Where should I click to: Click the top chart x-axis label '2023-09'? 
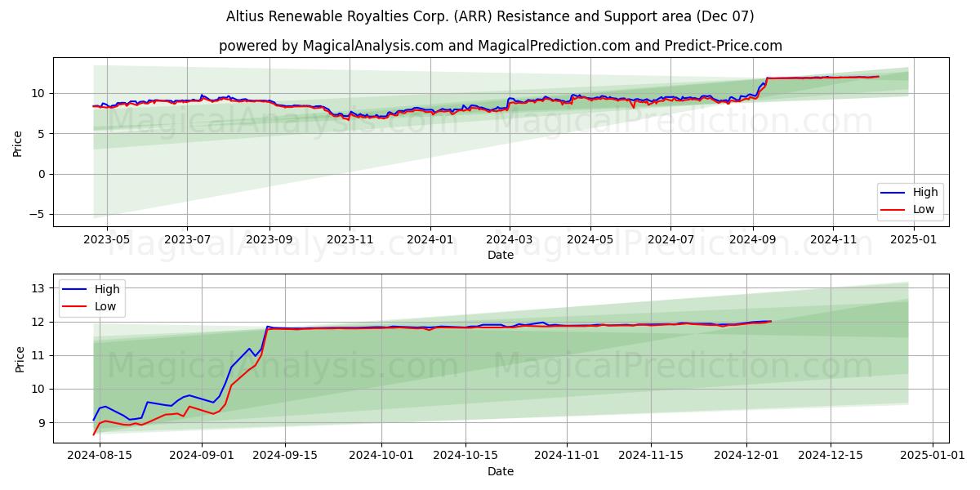click(269, 239)
